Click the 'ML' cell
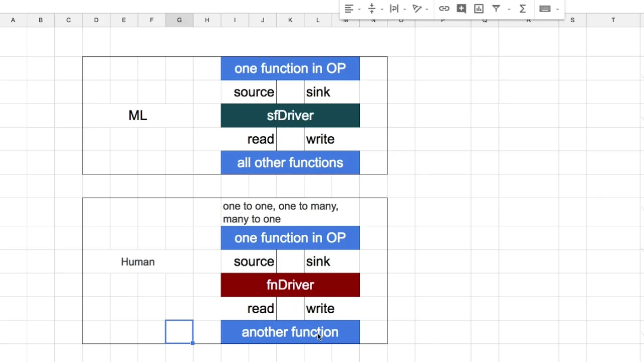This screenshot has height=362, width=644. [138, 116]
